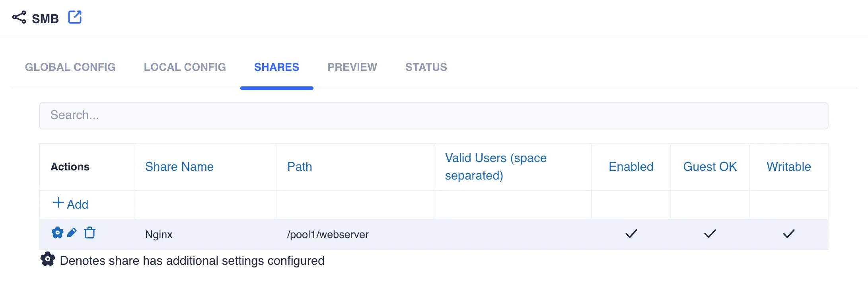868x293 pixels.
Task: Click the Valid Users column header
Action: tap(496, 167)
